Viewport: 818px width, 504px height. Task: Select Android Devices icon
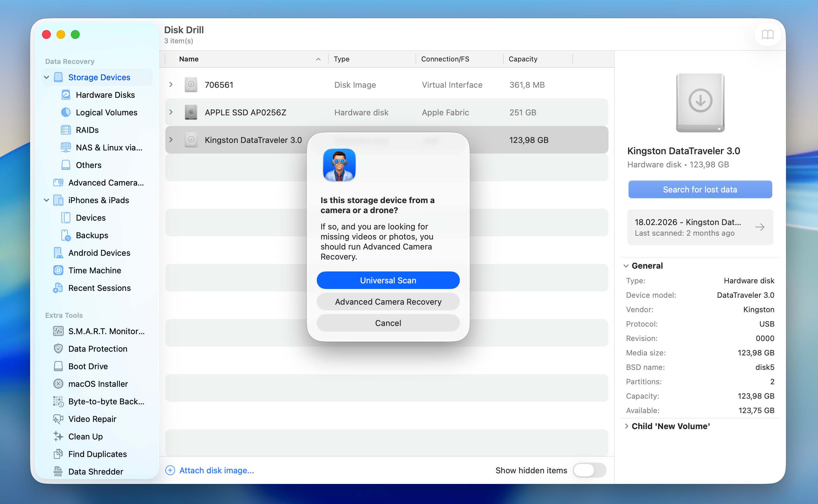[58, 253]
